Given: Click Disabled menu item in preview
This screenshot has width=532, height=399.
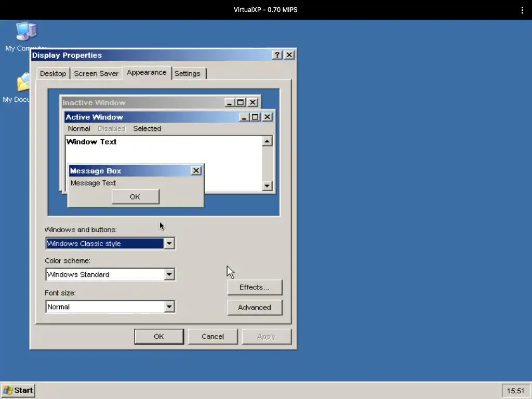Looking at the screenshot, I should [112, 129].
